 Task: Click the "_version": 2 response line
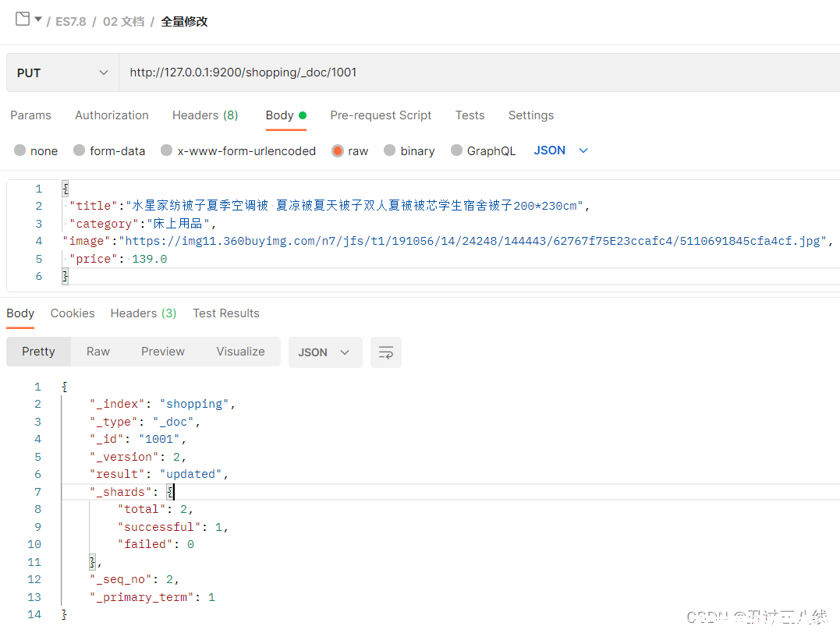click(138, 457)
